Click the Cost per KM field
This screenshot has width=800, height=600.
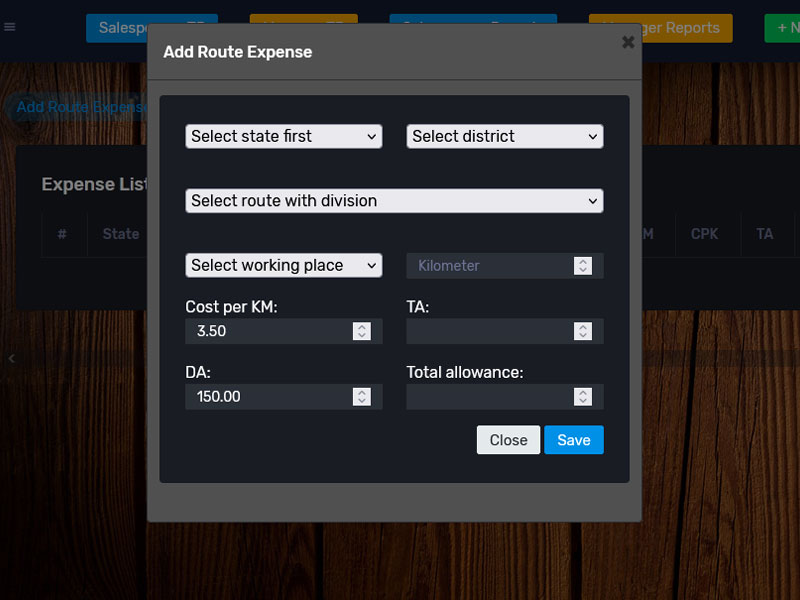(268, 331)
